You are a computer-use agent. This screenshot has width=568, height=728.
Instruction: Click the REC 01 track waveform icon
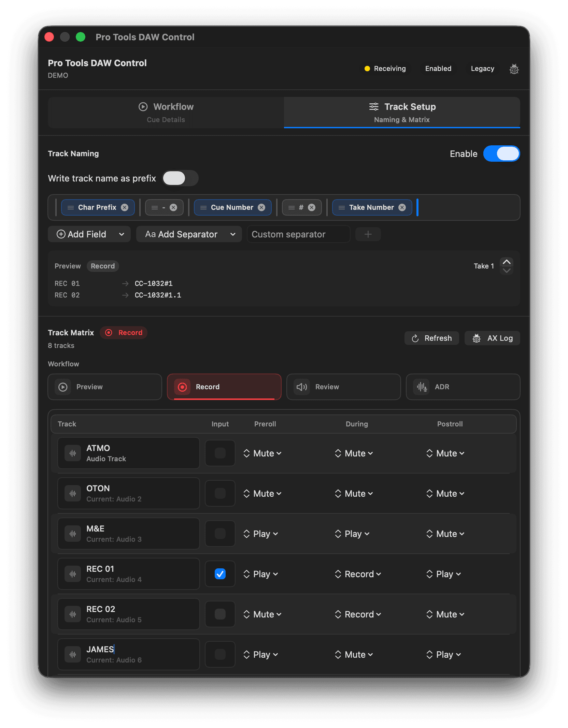pyautogui.click(x=73, y=574)
